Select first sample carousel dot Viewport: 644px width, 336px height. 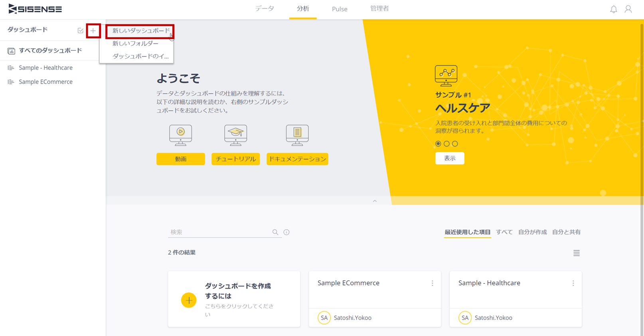pyautogui.click(x=438, y=143)
